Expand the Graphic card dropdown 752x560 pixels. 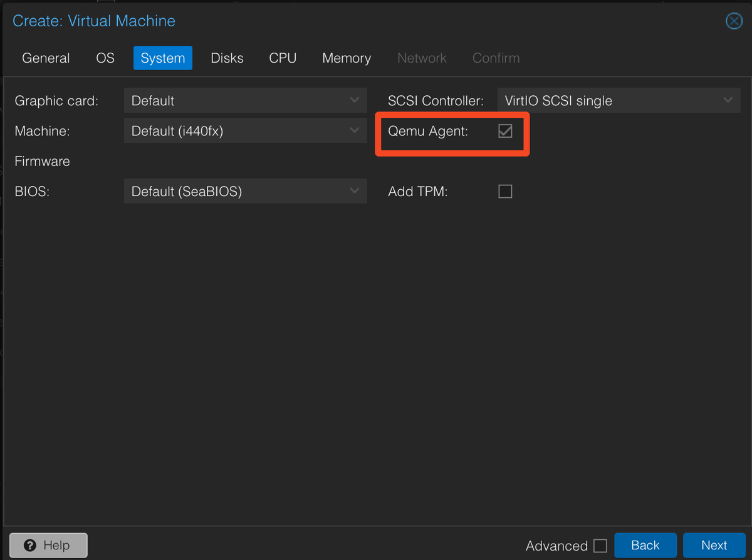tap(245, 101)
